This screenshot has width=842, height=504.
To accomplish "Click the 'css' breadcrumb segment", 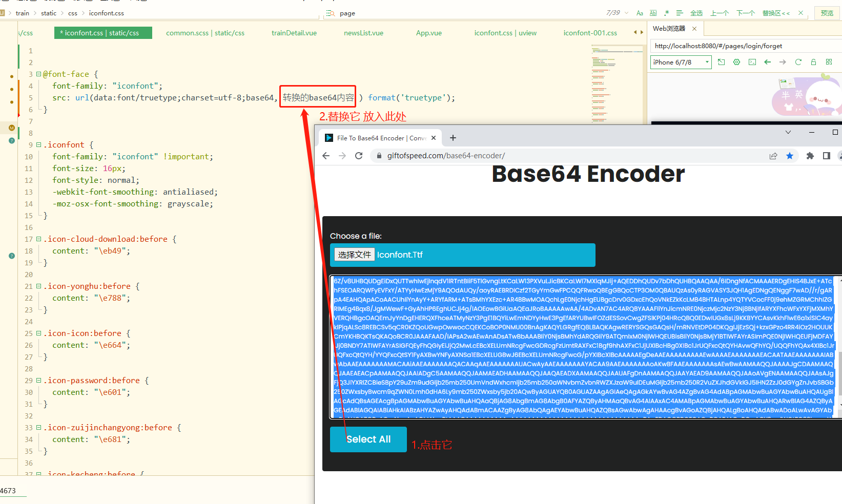I will pyautogui.click(x=73, y=13).
